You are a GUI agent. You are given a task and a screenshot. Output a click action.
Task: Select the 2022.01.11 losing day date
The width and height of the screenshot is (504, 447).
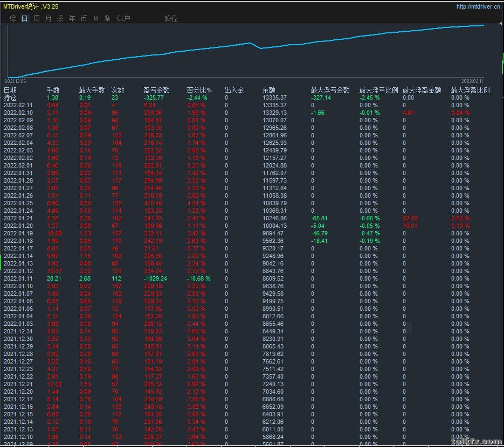(18, 279)
